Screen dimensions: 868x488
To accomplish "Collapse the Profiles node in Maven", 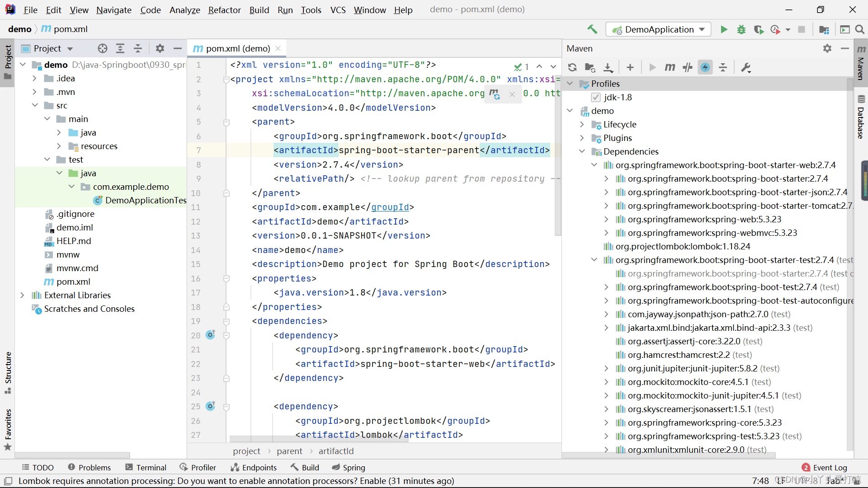I will pos(570,84).
